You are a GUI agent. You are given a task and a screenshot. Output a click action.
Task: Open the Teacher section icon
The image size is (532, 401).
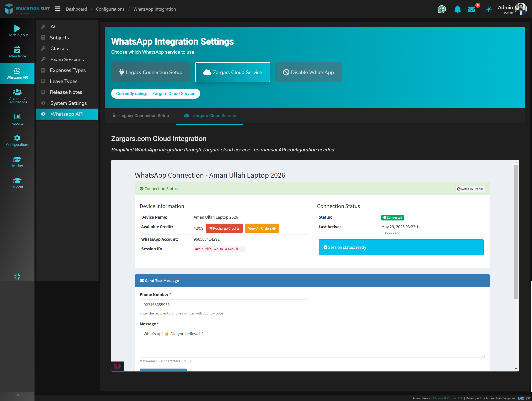pyautogui.click(x=17, y=162)
